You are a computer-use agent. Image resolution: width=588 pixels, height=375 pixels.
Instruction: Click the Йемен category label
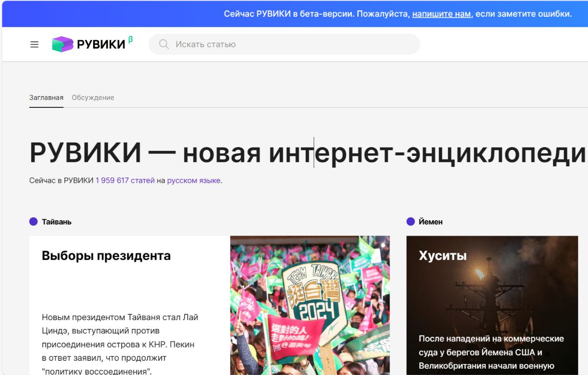coord(431,222)
